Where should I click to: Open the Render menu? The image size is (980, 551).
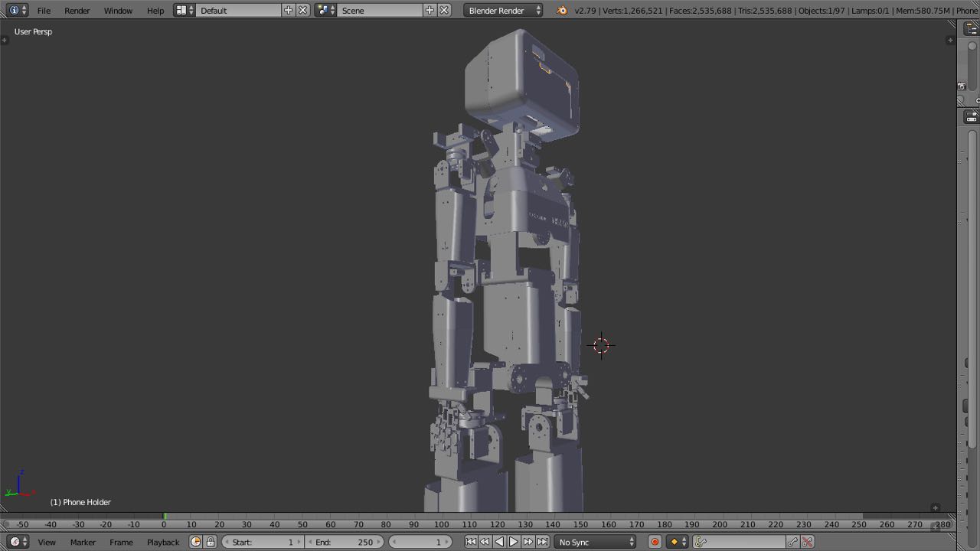pos(77,11)
